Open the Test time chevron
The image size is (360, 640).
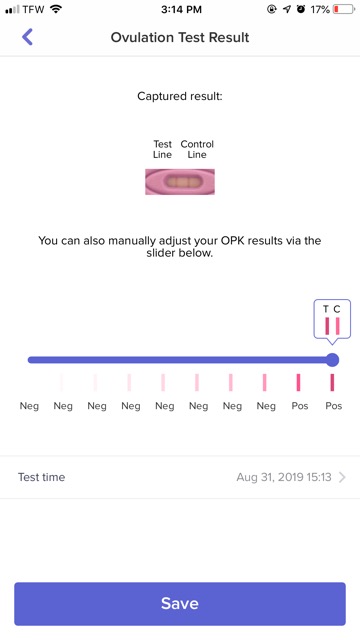coord(342,477)
